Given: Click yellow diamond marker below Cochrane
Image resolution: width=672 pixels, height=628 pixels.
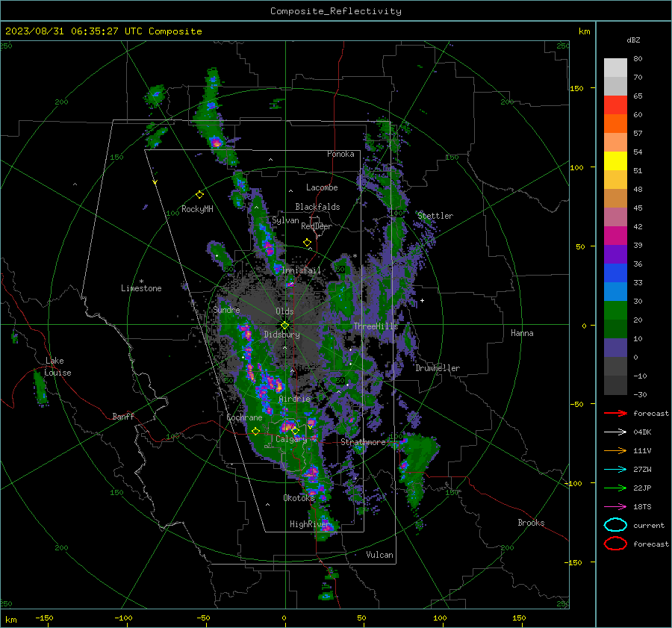Looking at the screenshot, I should pos(255,432).
